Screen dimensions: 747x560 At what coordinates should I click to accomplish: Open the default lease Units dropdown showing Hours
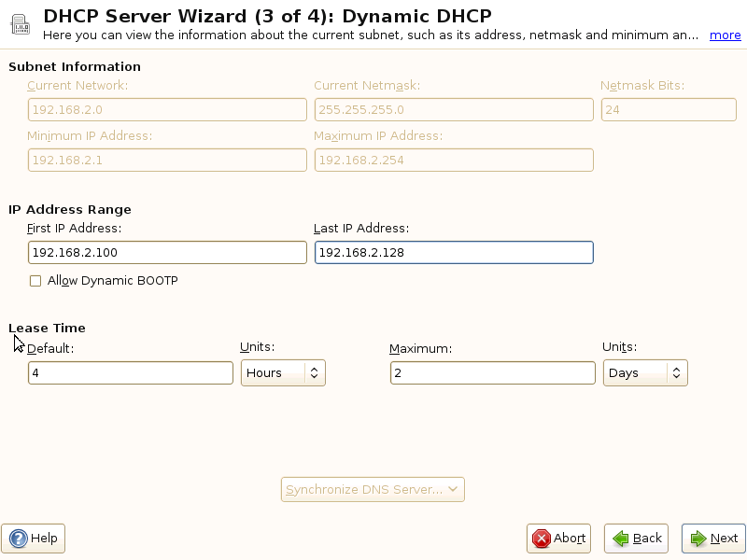click(283, 373)
